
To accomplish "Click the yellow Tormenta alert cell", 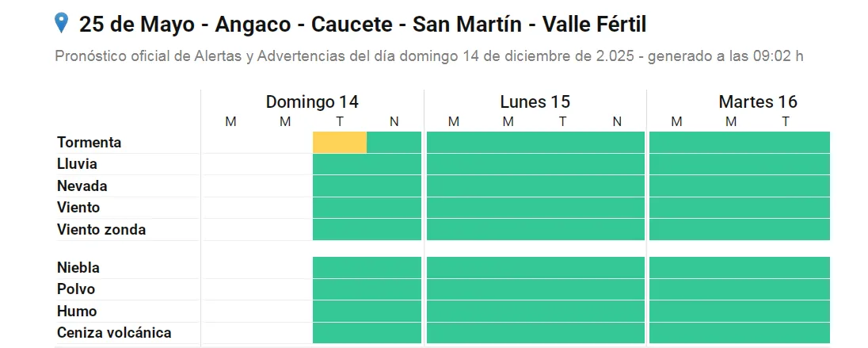I will tap(340, 143).
